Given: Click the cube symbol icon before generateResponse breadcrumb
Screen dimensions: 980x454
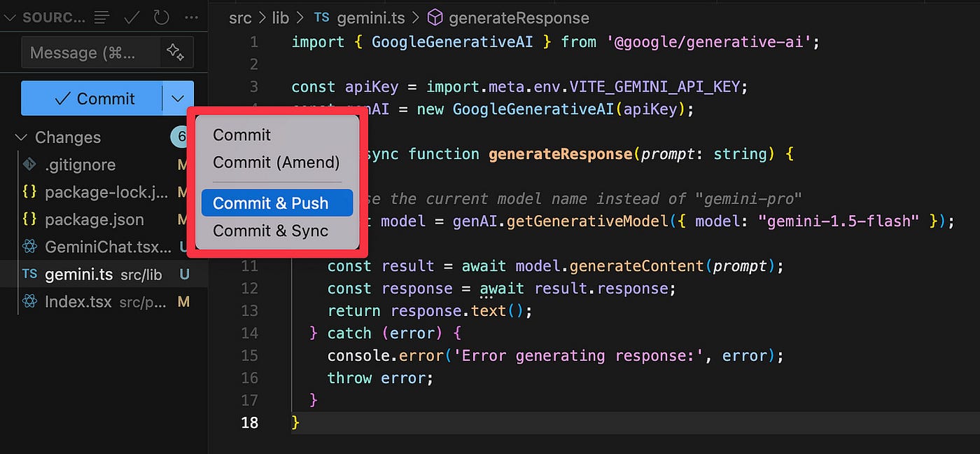Looking at the screenshot, I should click(435, 18).
